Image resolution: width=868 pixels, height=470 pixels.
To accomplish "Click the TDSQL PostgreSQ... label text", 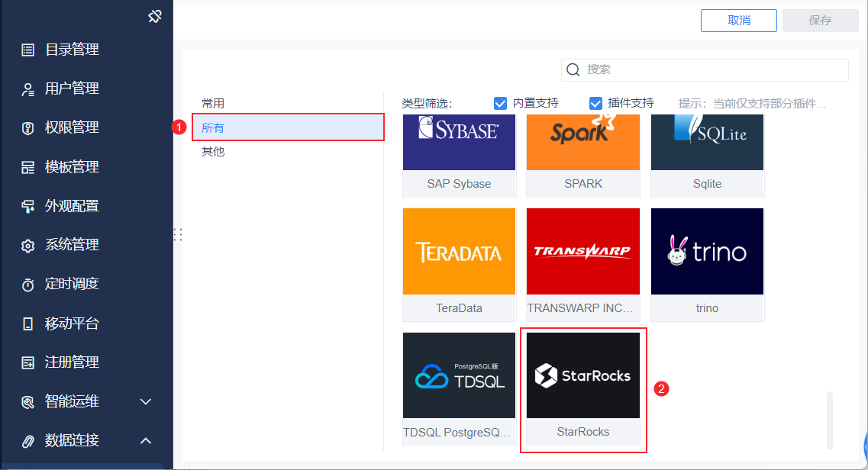I will point(457,433).
